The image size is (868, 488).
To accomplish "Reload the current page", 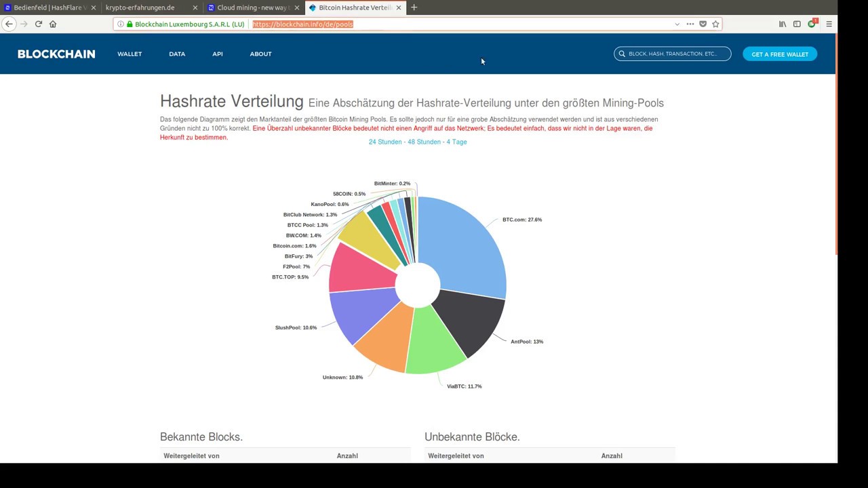I will 39,24.
